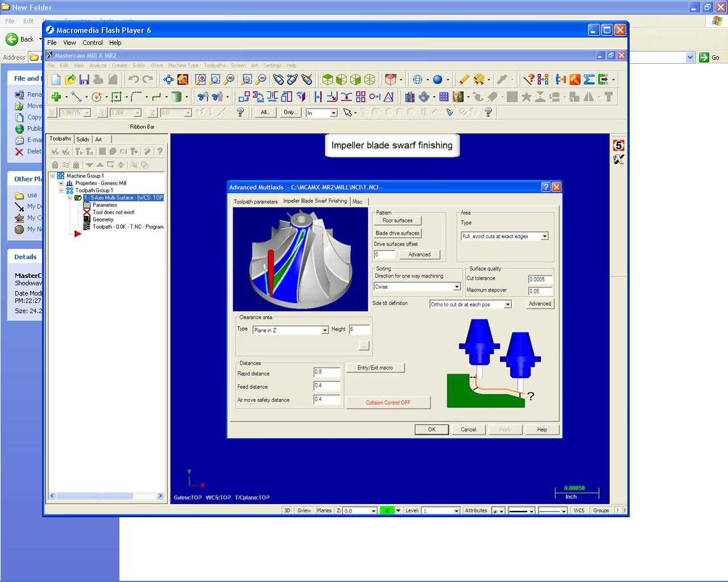Open the Clearance area Type dropdown
This screenshot has height=582, width=728.
(325, 330)
